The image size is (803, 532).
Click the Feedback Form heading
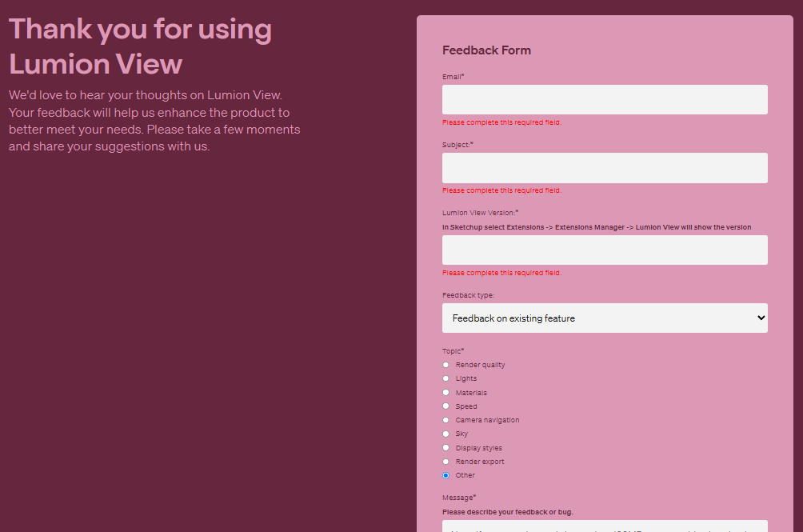tap(486, 50)
